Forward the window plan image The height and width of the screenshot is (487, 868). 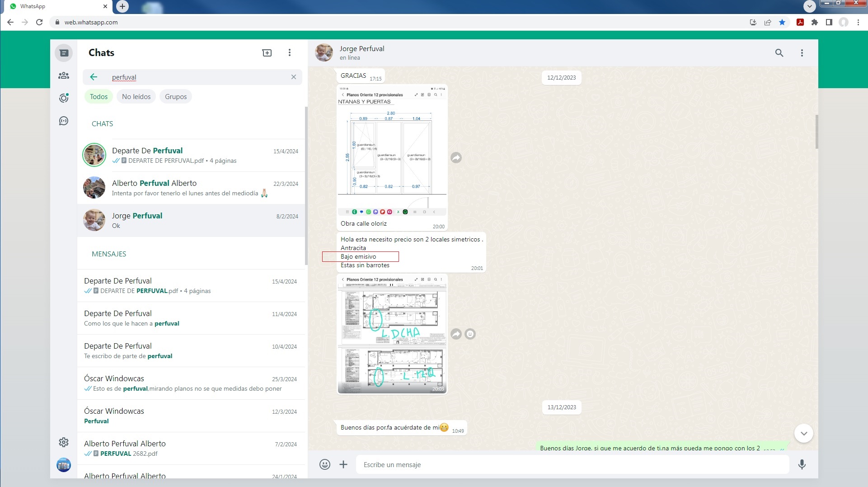coord(456,158)
